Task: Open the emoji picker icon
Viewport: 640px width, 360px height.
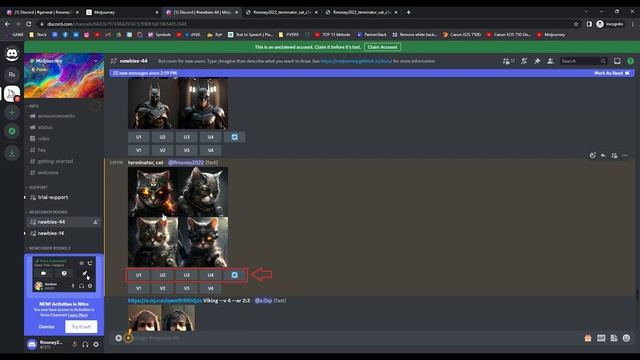Action: click(x=627, y=338)
